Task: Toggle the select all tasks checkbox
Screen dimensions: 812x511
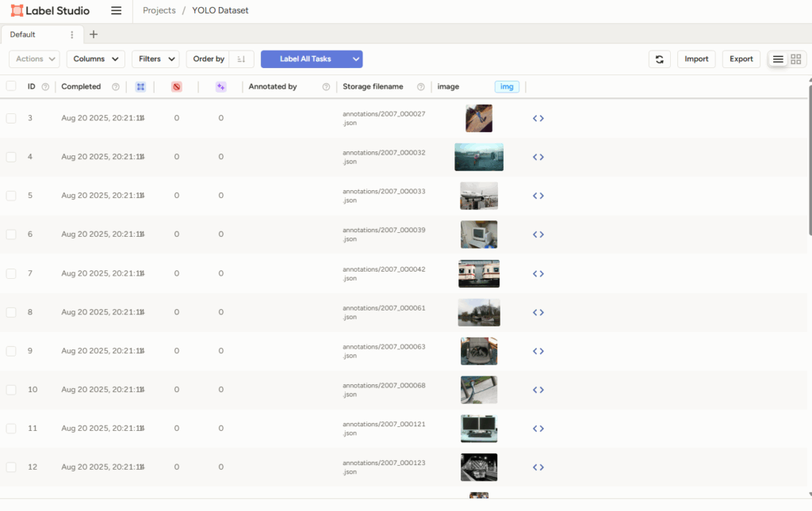Action: [x=11, y=86]
